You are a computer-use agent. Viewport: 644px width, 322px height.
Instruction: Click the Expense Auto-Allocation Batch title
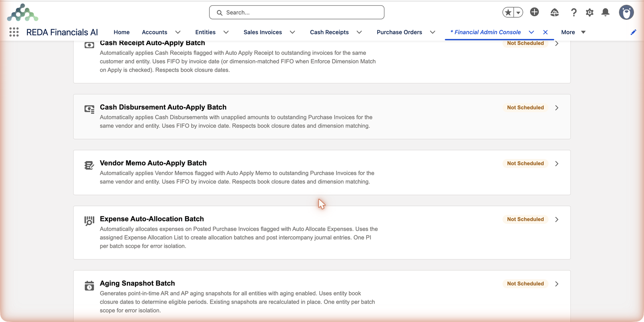click(152, 219)
